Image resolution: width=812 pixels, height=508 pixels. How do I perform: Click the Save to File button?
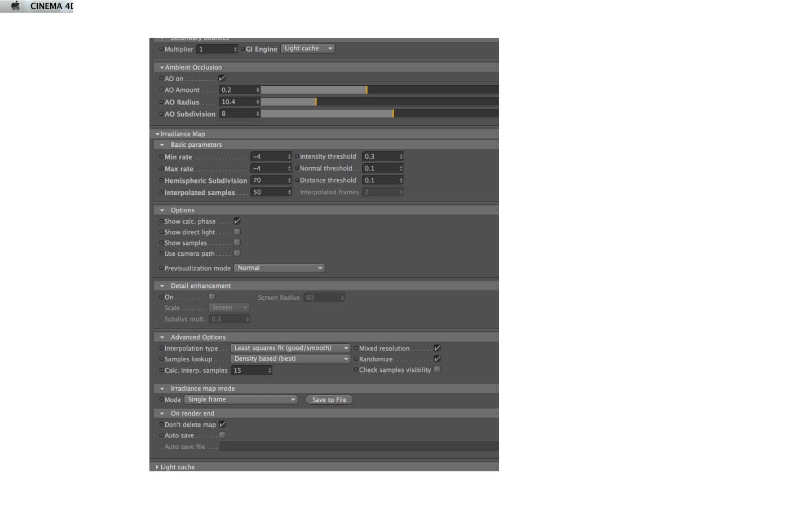(x=329, y=400)
